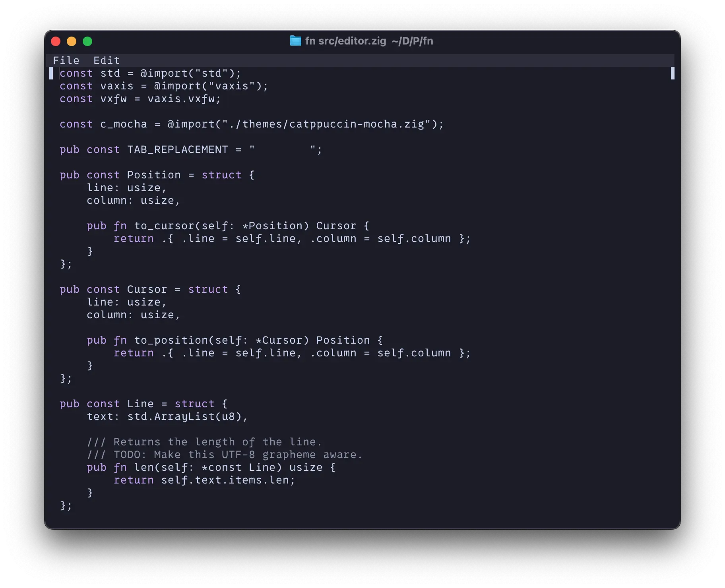Click the Cursor struct declaration
725x588 pixels.
pos(147,289)
